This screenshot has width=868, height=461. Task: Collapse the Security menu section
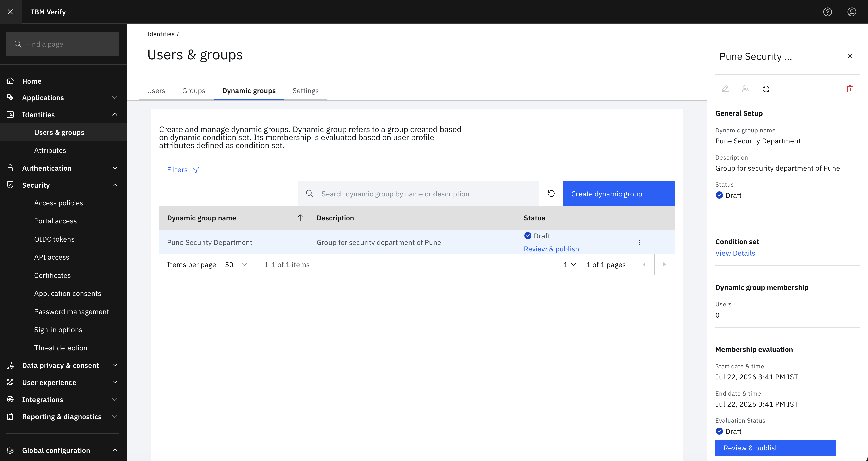click(x=115, y=185)
